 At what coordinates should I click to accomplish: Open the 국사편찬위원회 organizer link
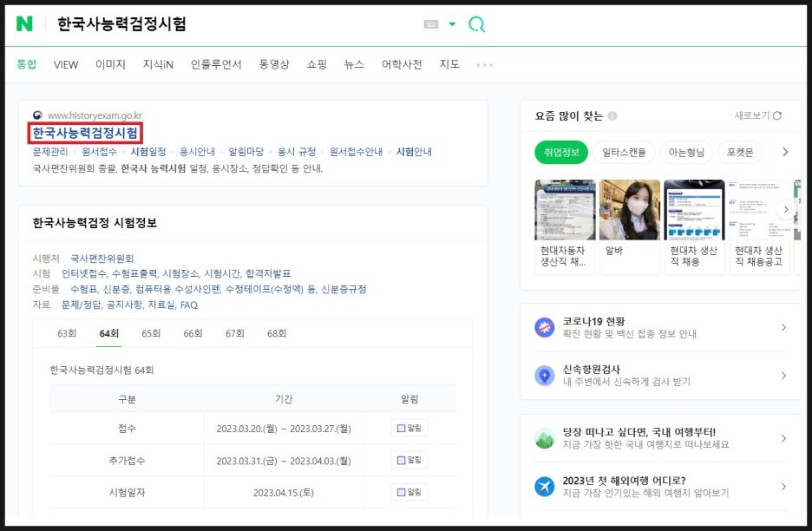[x=102, y=258]
